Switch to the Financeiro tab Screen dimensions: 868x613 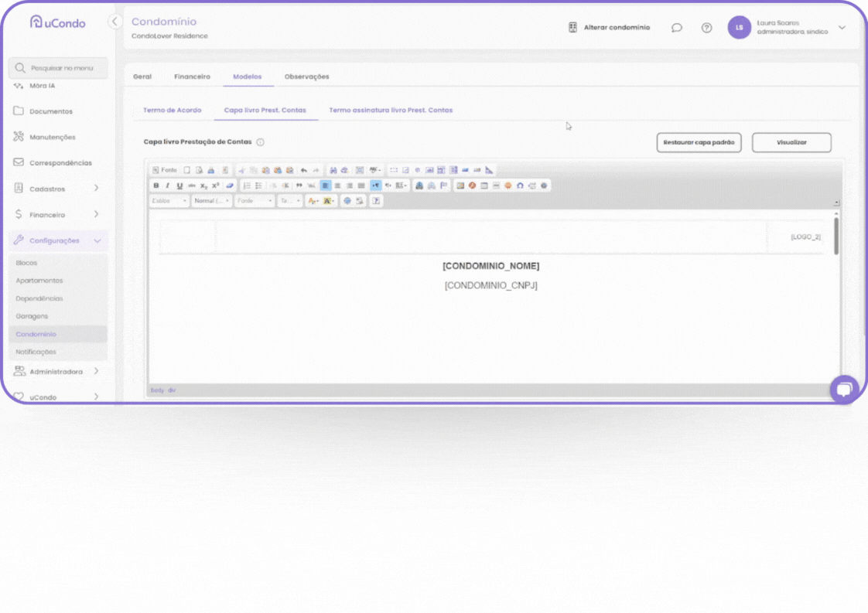click(192, 77)
